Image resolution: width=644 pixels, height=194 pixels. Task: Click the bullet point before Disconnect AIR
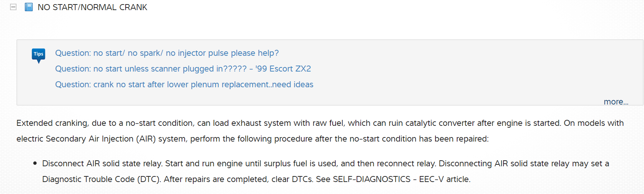pos(35,163)
